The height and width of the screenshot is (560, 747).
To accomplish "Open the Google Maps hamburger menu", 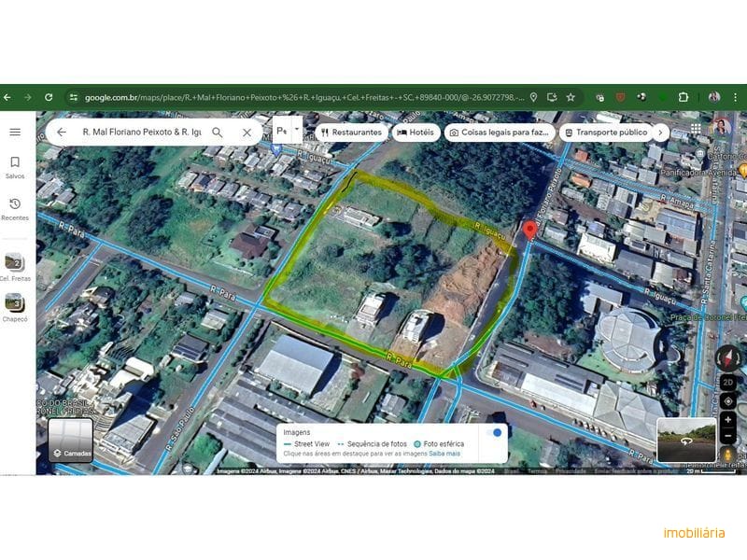I will click(15, 132).
